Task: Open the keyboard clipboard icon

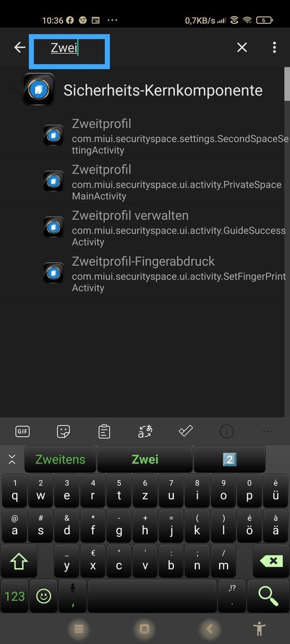Action: (104, 432)
